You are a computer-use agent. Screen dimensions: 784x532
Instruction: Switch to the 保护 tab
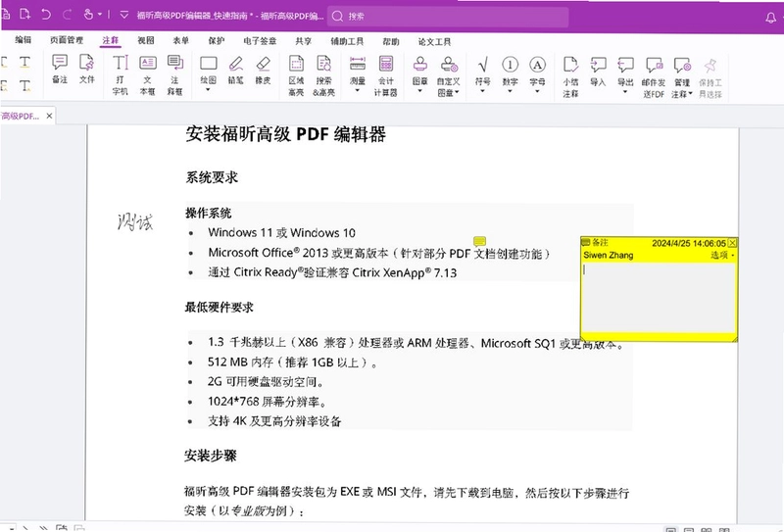tap(217, 41)
